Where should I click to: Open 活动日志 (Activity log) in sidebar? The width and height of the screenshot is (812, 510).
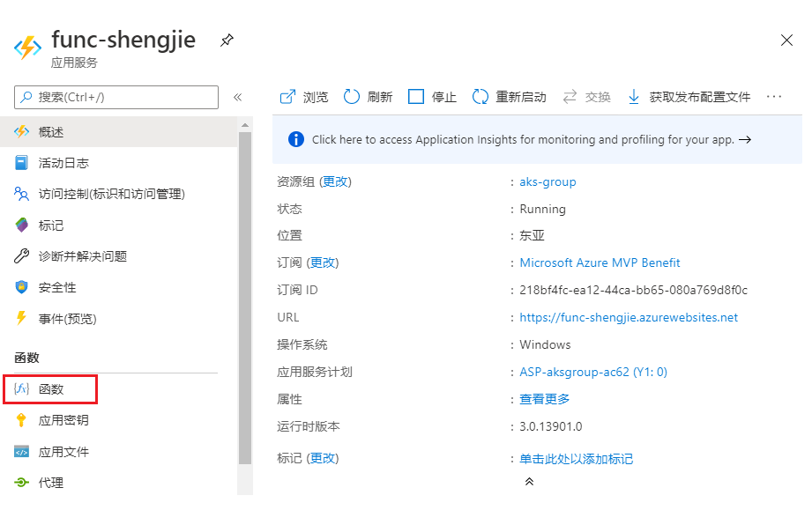pos(63,163)
